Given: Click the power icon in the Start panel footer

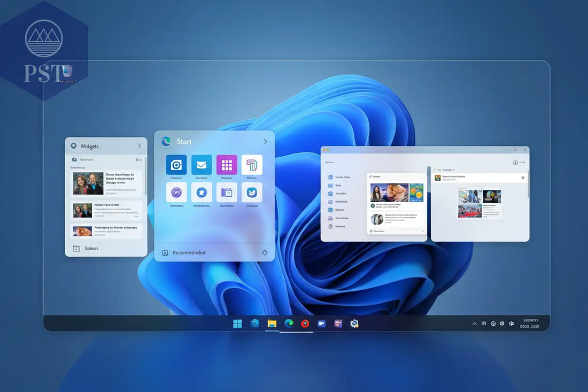Looking at the screenshot, I should (x=265, y=252).
